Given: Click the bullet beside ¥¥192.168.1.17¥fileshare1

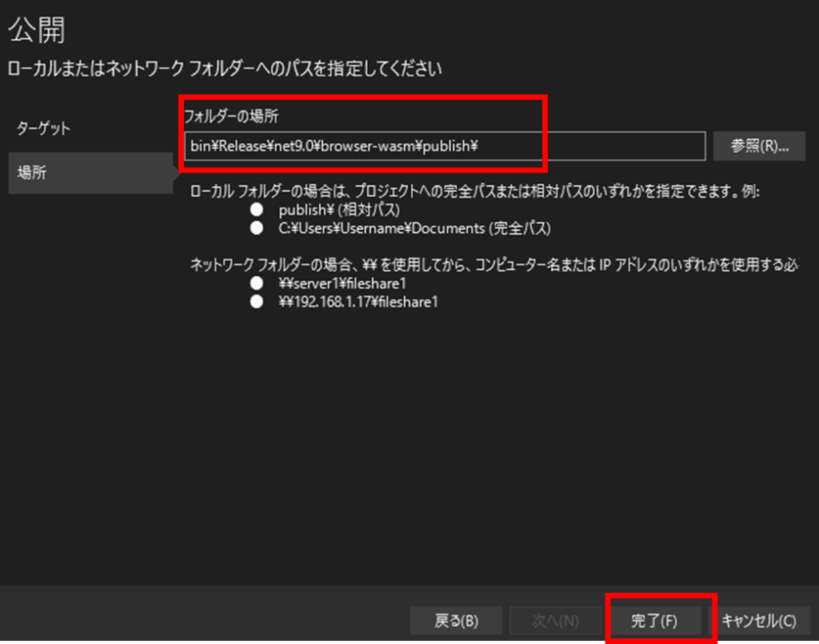Looking at the screenshot, I should coord(257,302).
